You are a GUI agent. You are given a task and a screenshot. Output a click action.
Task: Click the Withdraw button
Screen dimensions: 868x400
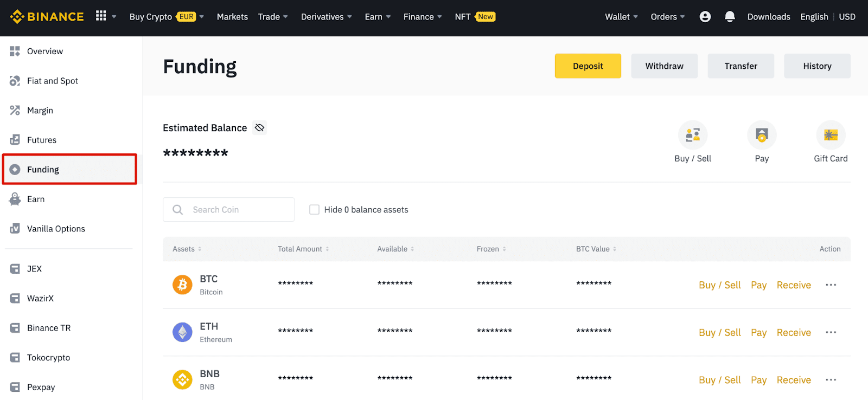664,66
